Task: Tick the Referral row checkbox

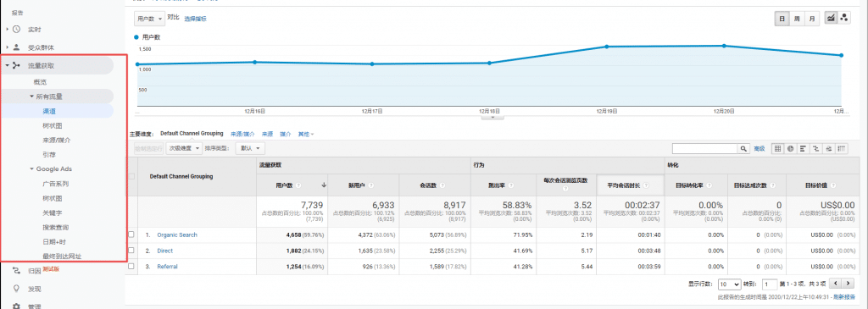Action: (x=131, y=267)
